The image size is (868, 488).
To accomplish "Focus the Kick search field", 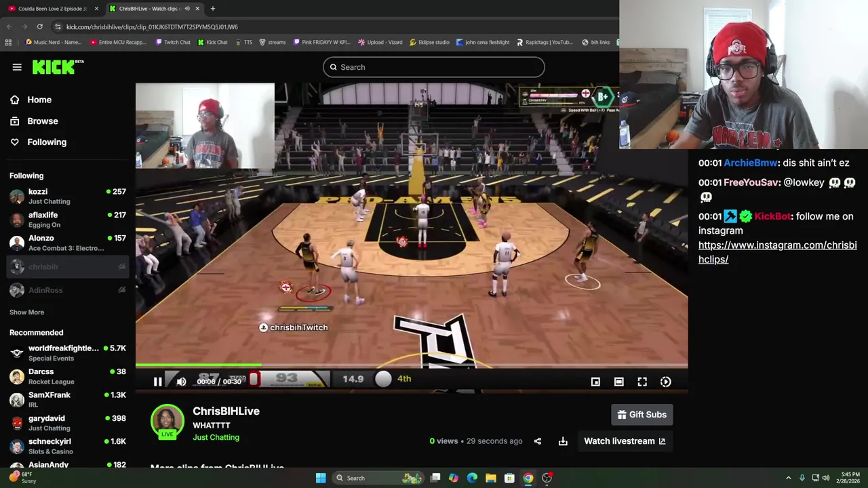I will coord(433,67).
